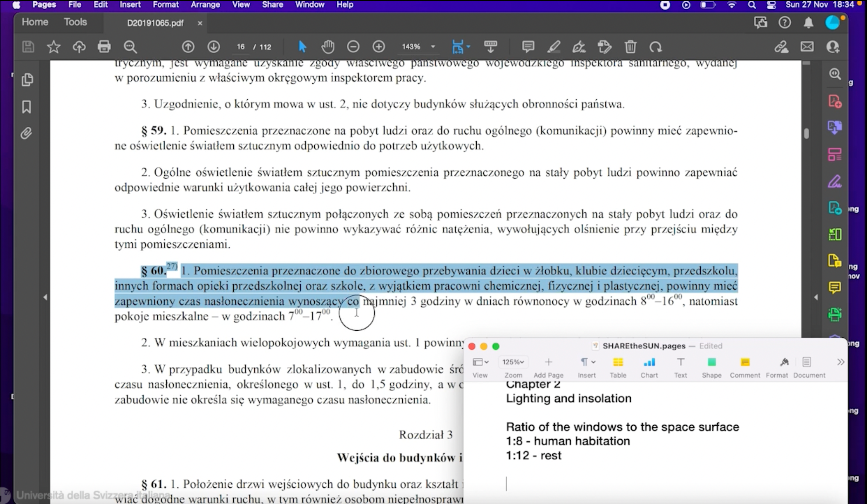Expand the Pages Insert dropdown
867x504 pixels.
coord(587,362)
